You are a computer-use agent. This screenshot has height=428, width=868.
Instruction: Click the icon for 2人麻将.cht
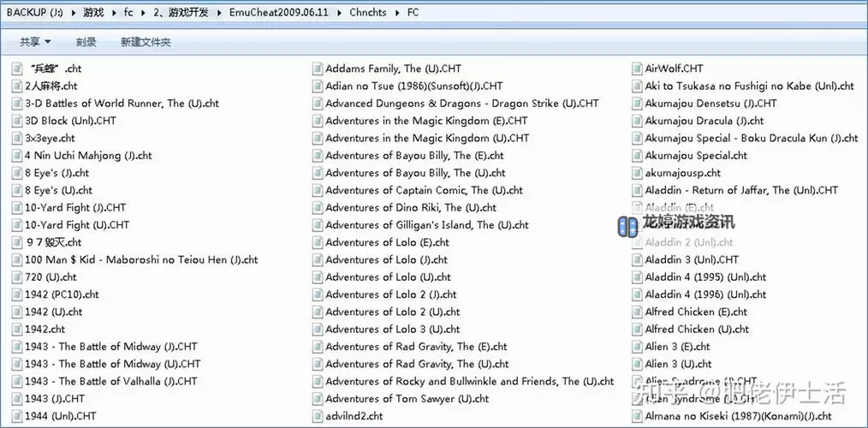[x=17, y=86]
